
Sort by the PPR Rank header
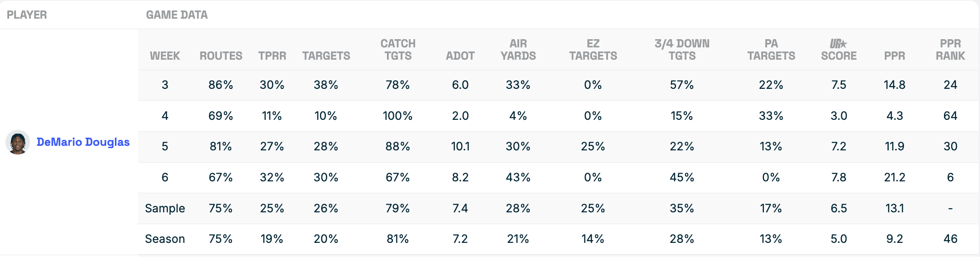[950, 50]
